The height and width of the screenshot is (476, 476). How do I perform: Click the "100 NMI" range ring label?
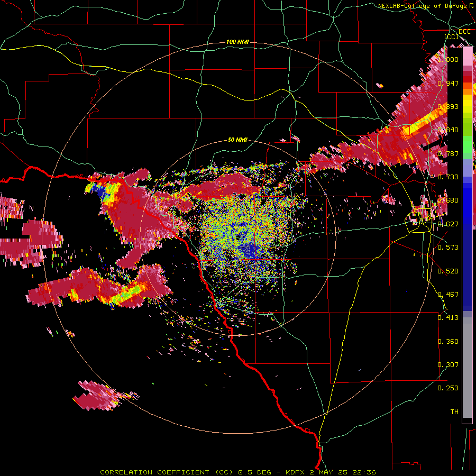coord(237,42)
